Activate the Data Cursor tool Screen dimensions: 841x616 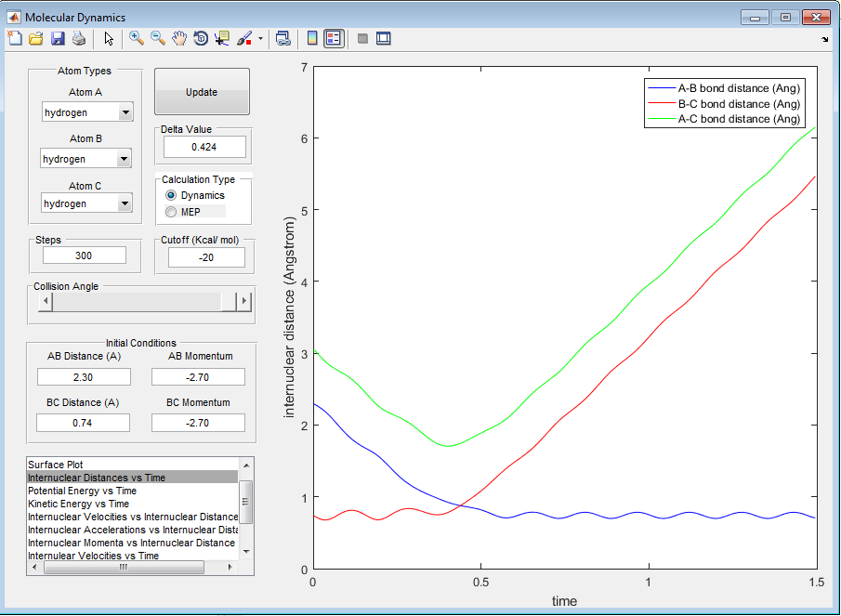222,38
